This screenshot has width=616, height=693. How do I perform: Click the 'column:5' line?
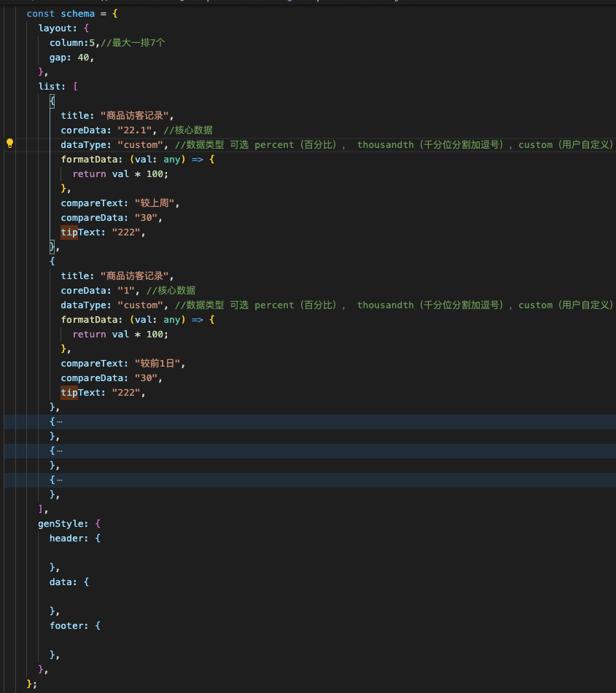coord(72,43)
